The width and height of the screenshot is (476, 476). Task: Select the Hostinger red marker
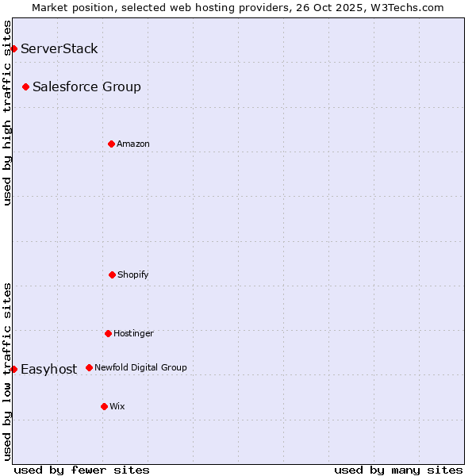coord(109,333)
